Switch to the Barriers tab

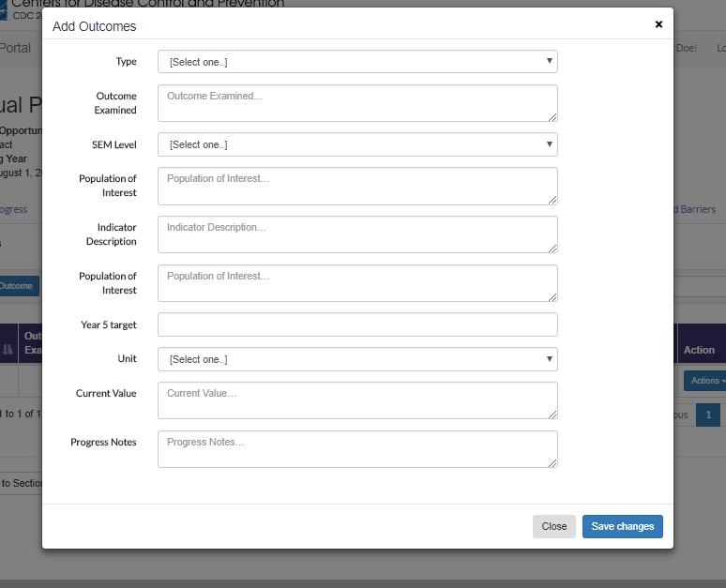coord(693,209)
